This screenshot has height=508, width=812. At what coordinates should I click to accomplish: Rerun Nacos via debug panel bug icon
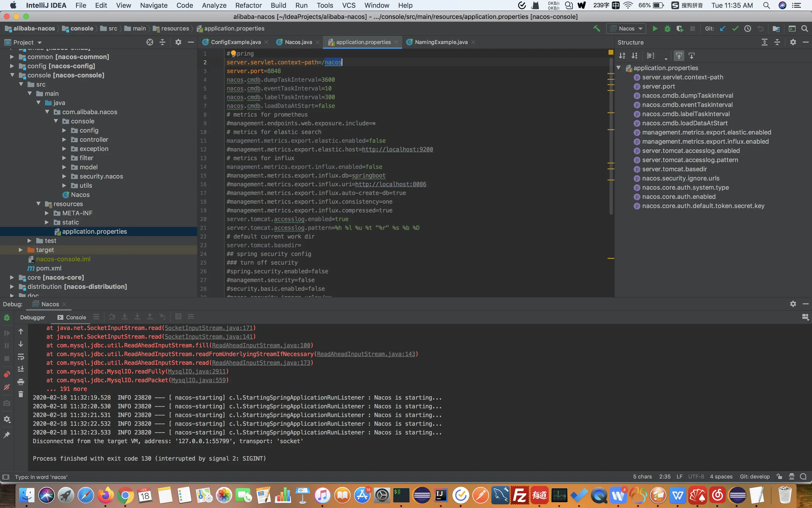pyautogui.click(x=7, y=317)
